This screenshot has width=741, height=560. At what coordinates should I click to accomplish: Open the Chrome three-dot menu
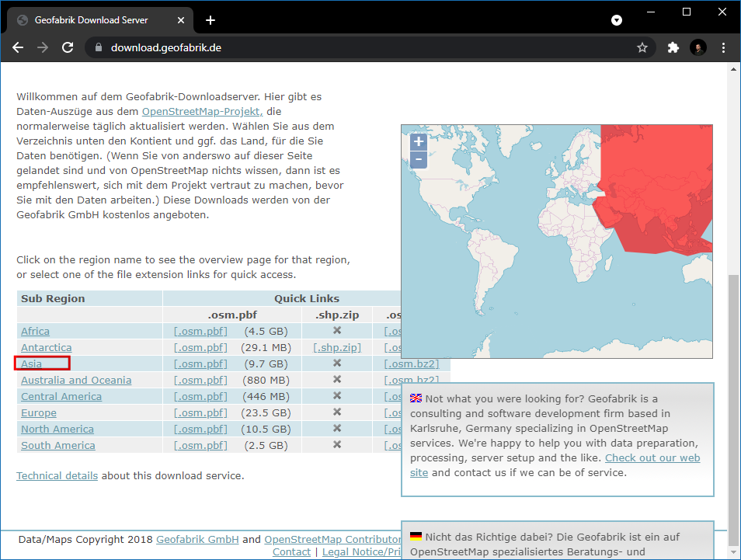724,47
